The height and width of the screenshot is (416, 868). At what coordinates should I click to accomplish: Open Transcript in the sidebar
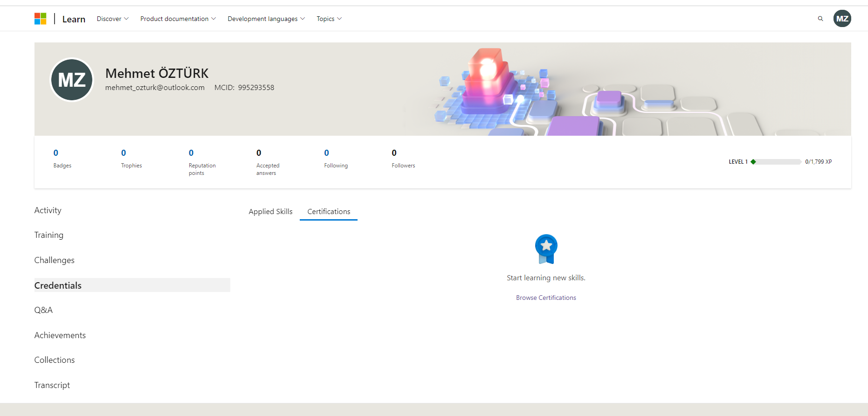pos(52,385)
